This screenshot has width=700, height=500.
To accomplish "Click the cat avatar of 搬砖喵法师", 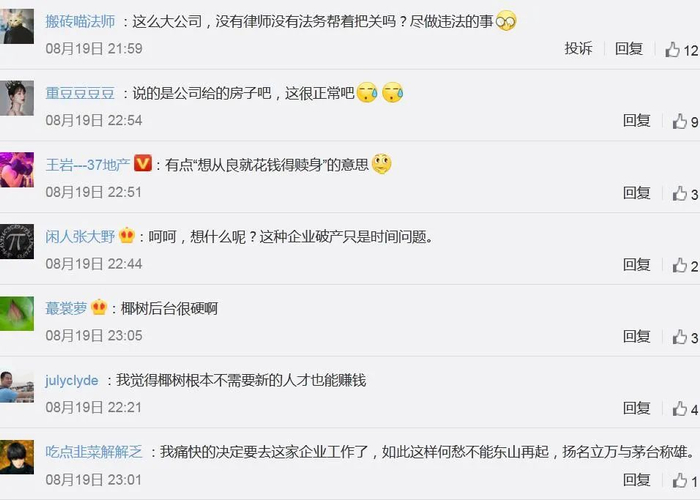I will tap(17, 26).
